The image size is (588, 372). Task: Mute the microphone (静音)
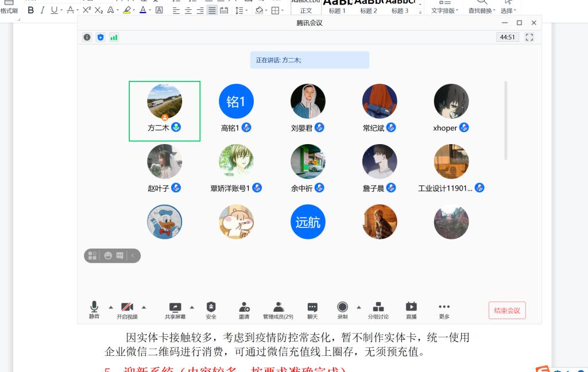point(94,310)
